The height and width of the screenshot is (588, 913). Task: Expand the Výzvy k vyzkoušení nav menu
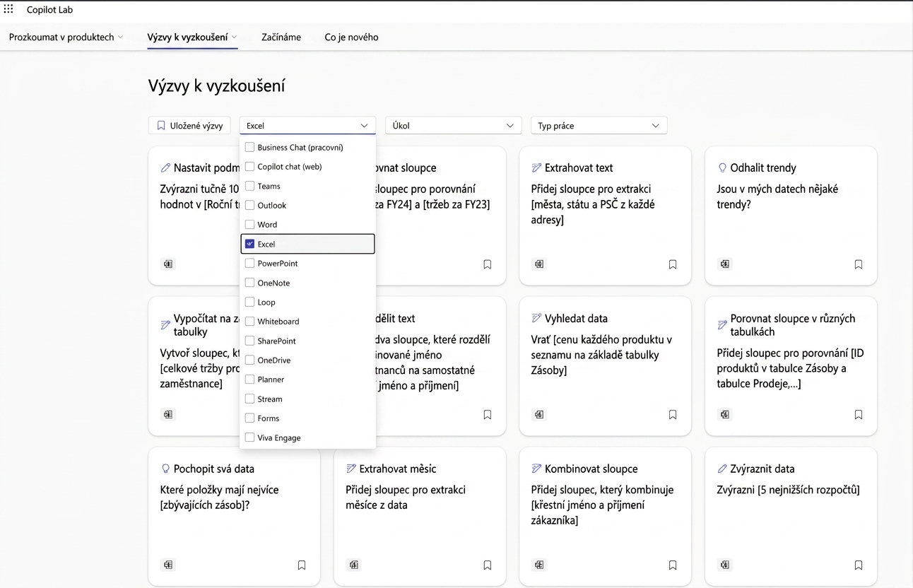192,37
